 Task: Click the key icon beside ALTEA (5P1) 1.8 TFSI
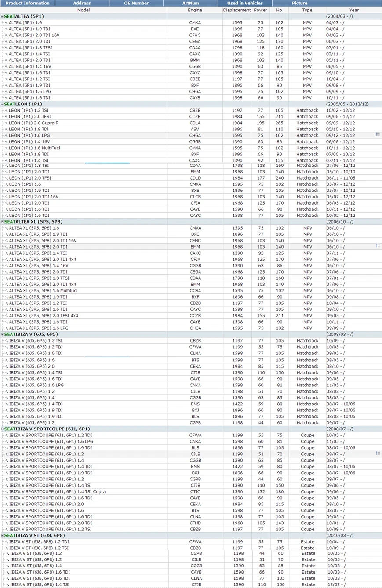7,47
